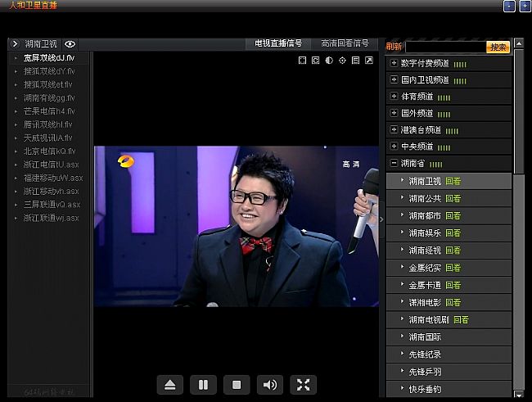
Task: Expand the 港澳台频道 category
Action: pos(394,129)
